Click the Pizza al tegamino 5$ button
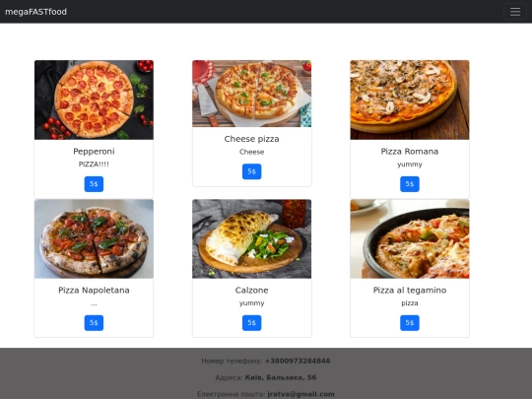The height and width of the screenshot is (399, 532). [x=410, y=323]
